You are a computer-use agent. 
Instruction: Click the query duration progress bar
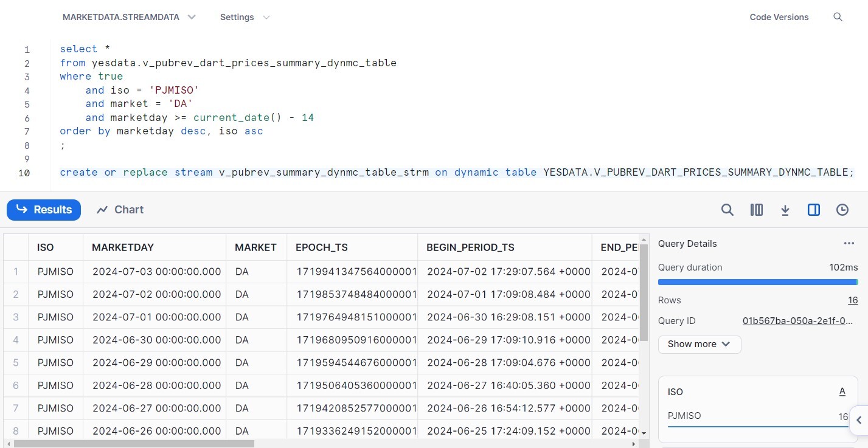point(758,282)
